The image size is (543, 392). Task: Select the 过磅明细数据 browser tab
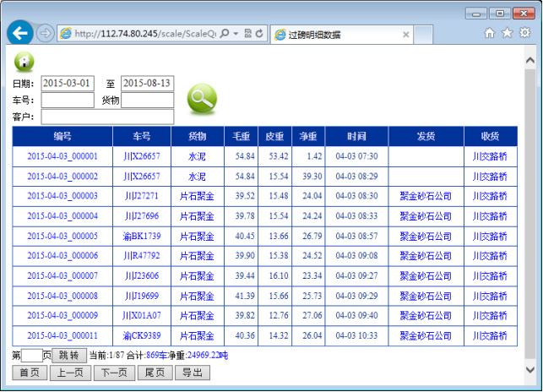(341, 35)
